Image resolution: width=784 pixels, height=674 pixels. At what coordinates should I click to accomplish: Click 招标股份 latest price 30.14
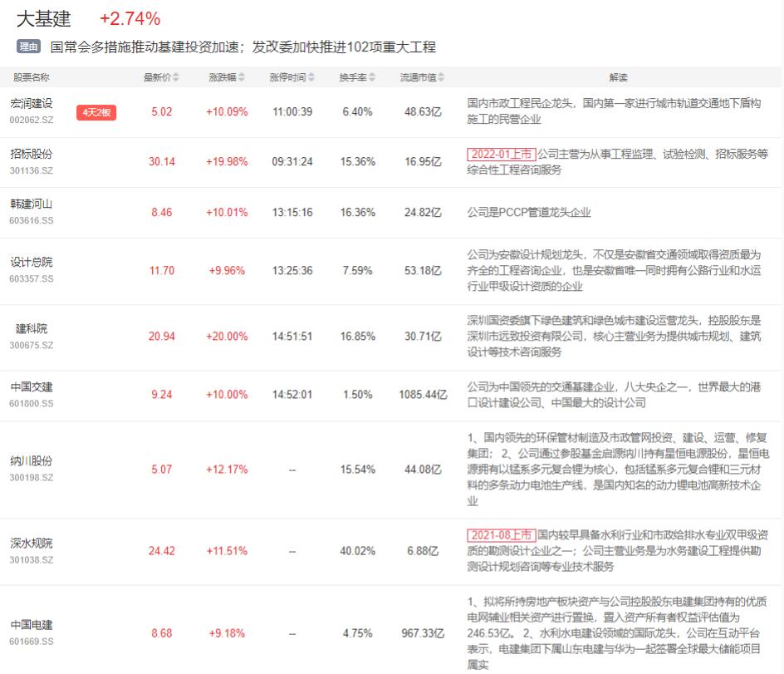[x=161, y=161]
